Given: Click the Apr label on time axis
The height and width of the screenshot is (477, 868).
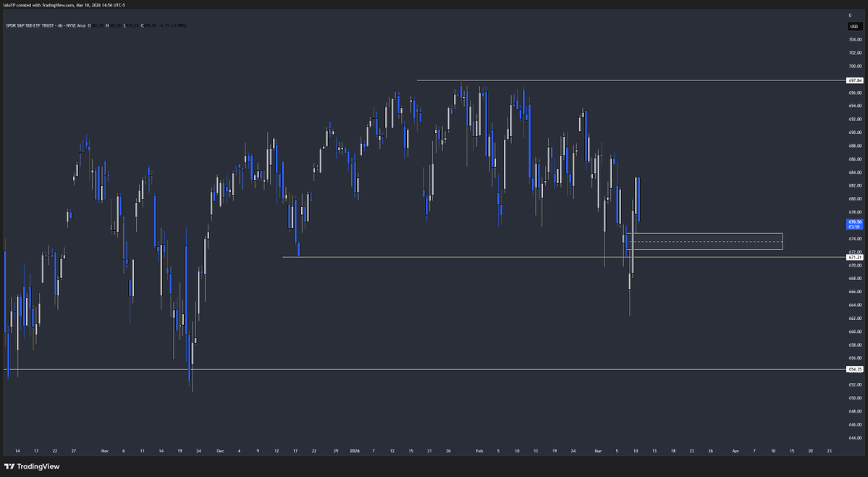Looking at the screenshot, I should click(x=735, y=451).
